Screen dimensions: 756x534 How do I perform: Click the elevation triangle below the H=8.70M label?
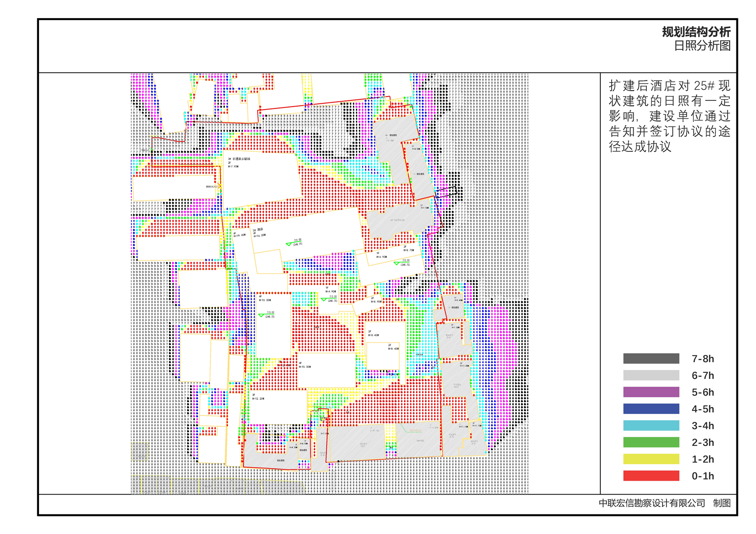pos(396,264)
